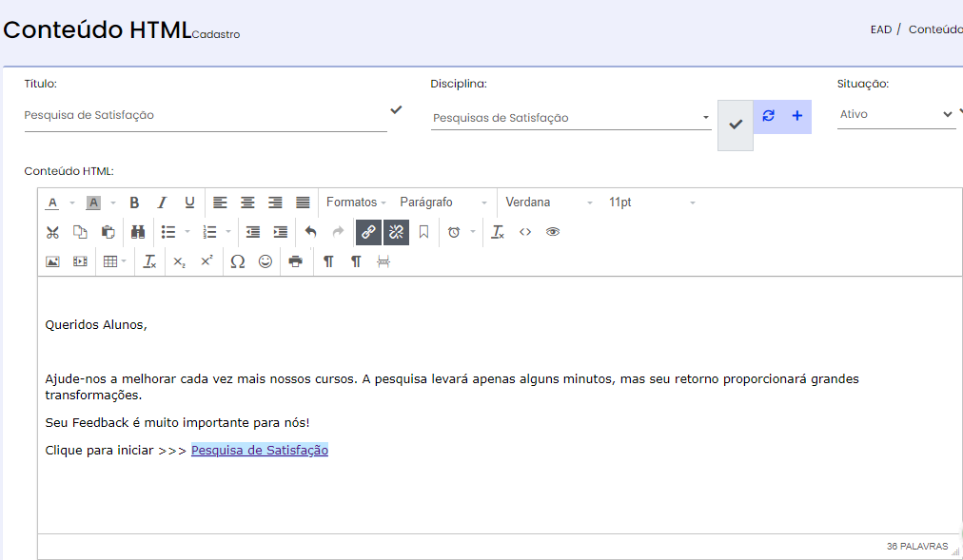The width and height of the screenshot is (963, 560).
Task: Expand numbered list style options
Action: click(x=228, y=232)
